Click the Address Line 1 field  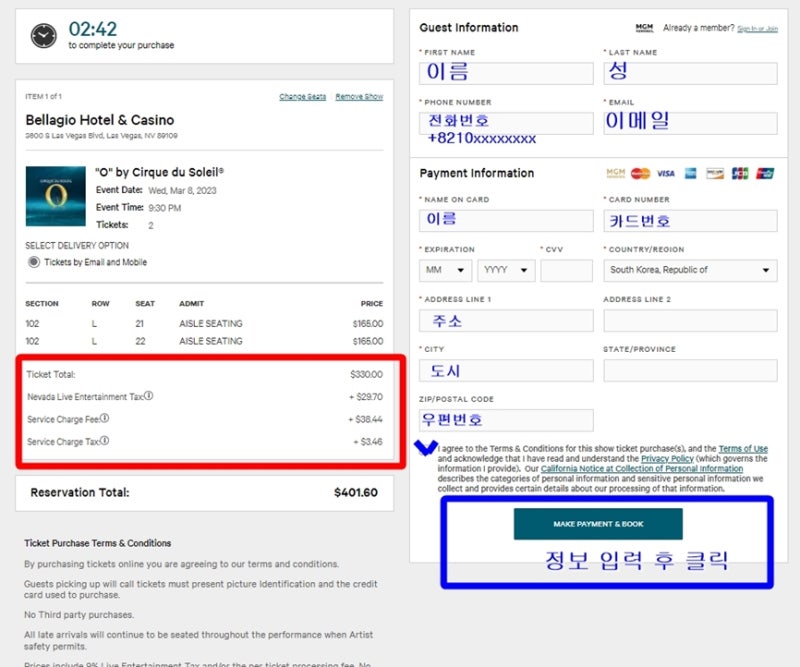click(x=506, y=320)
